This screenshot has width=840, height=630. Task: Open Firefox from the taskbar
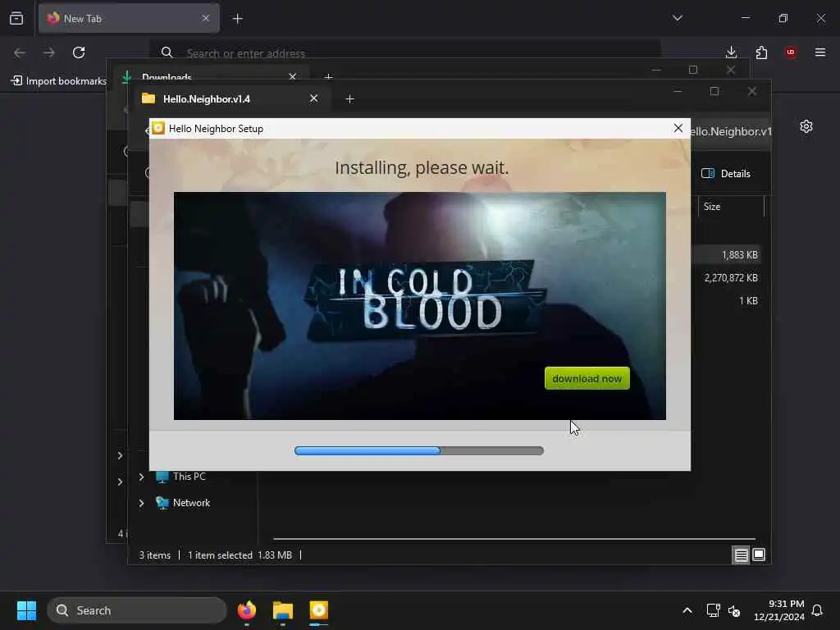click(246, 610)
